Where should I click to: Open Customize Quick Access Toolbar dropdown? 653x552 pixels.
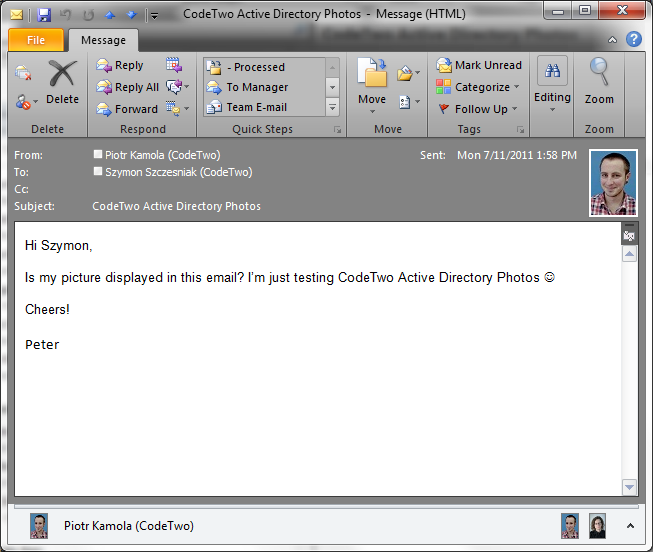coord(155,16)
